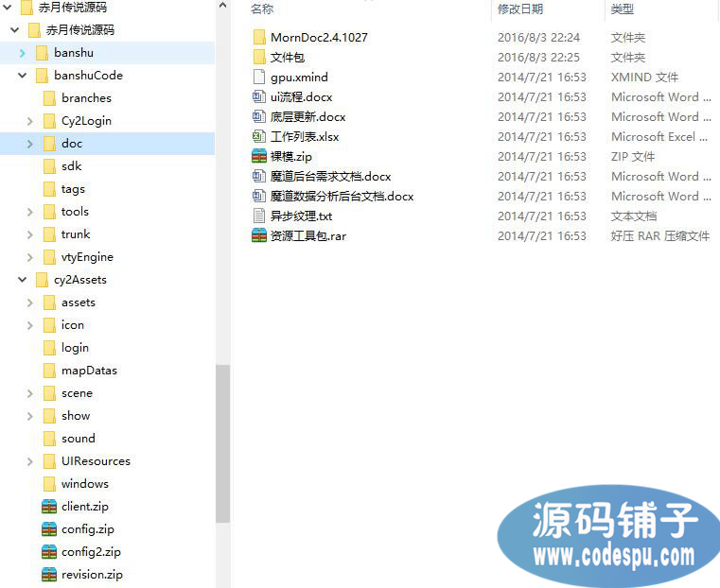Click the type text 好压 RAR 压缩文件
This screenshot has height=588, width=720.
pyautogui.click(x=660, y=235)
